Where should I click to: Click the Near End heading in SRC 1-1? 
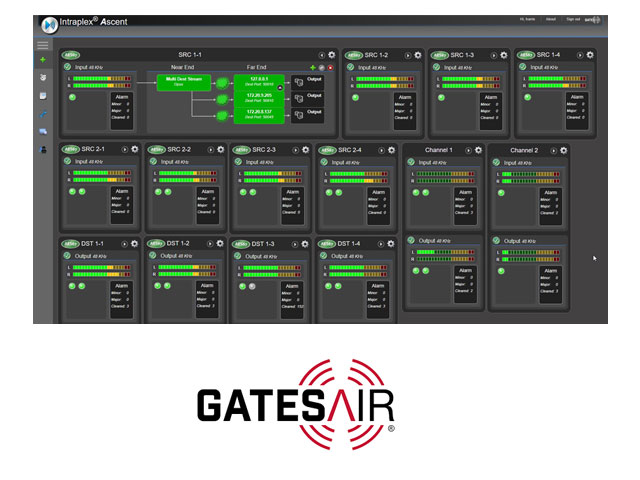[x=182, y=67]
